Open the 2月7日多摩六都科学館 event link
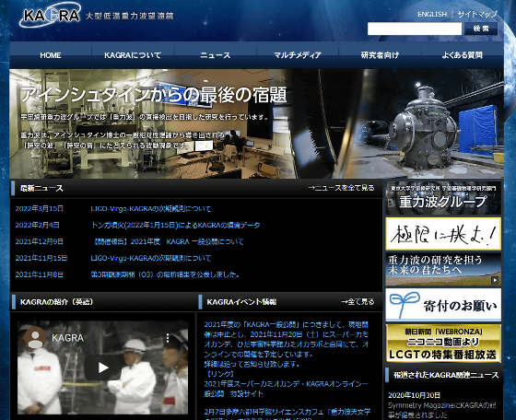The image size is (516, 420). [287, 414]
